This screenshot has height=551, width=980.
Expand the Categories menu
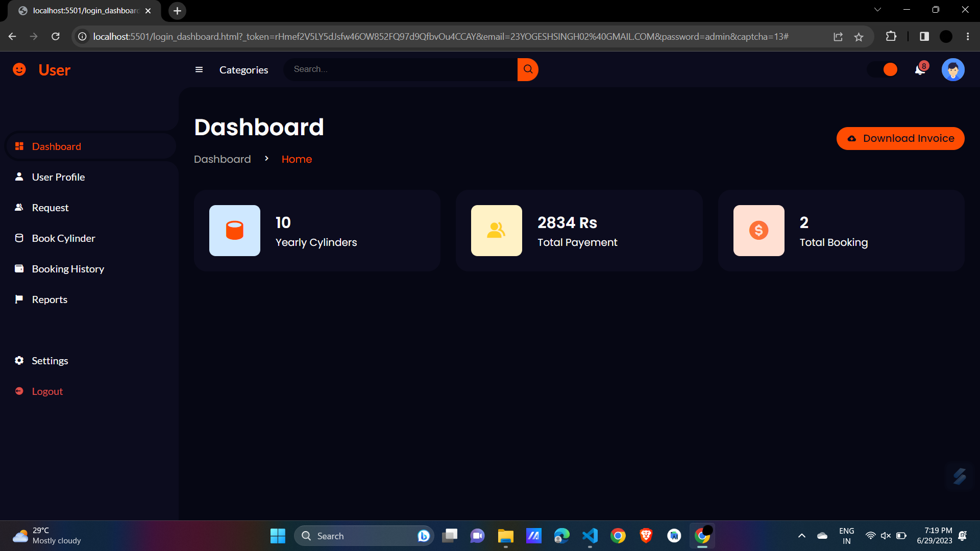point(243,70)
